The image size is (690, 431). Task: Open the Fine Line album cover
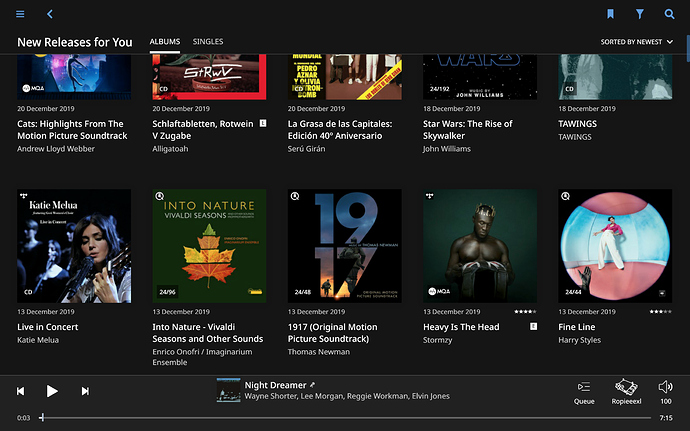(615, 246)
